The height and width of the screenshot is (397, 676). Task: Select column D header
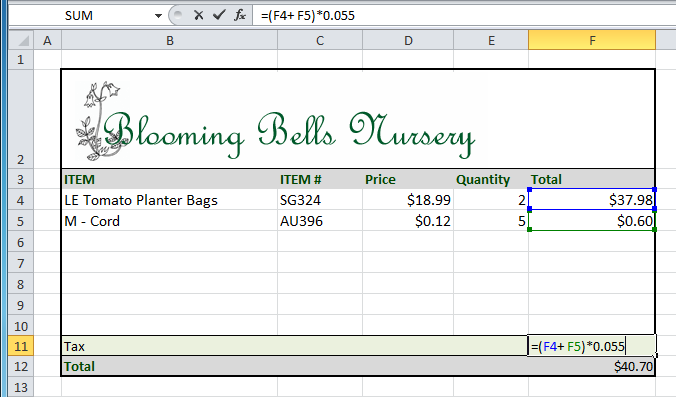pos(408,41)
